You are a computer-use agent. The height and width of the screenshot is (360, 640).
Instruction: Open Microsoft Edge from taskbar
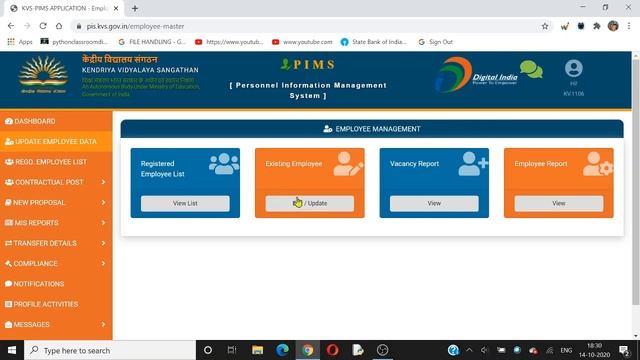[x=282, y=350]
